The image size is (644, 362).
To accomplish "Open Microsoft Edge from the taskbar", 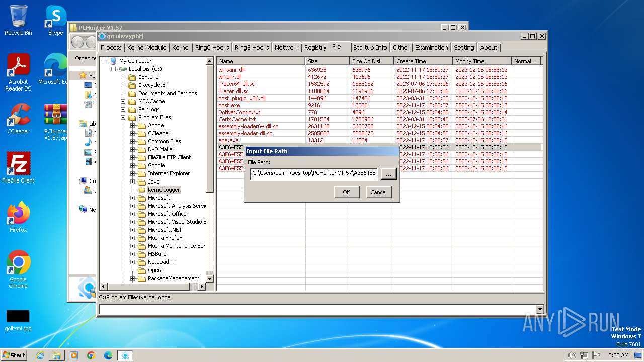I will [x=108, y=355].
